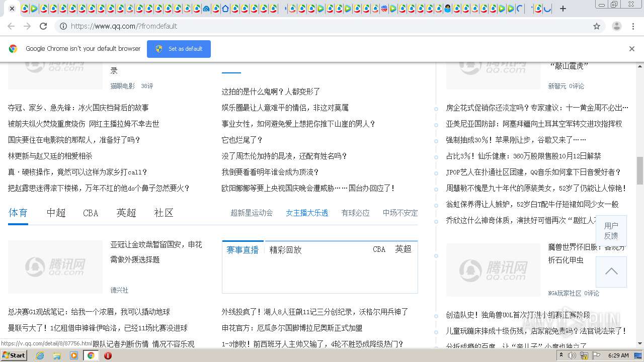The width and height of the screenshot is (644, 362).
Task: Click NGA玩家社区 source label
Action: coord(565,293)
